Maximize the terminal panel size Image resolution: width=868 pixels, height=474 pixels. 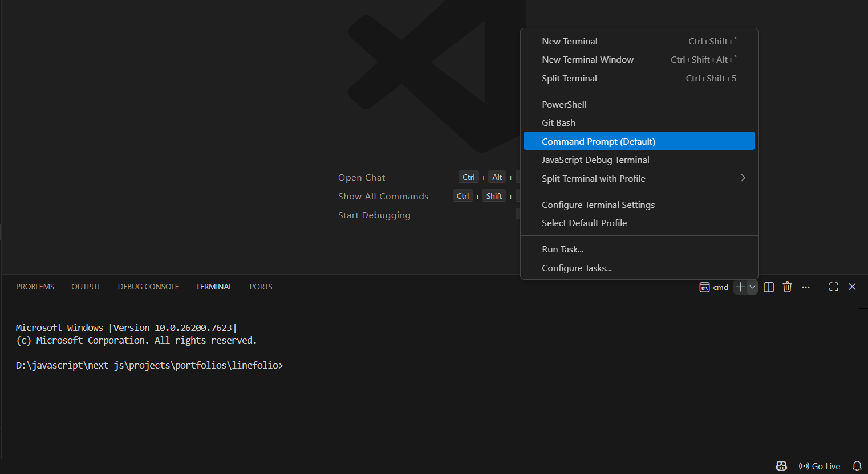(x=833, y=287)
